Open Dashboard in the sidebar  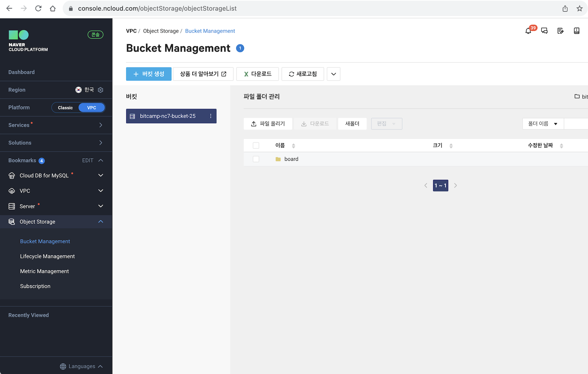pos(21,72)
